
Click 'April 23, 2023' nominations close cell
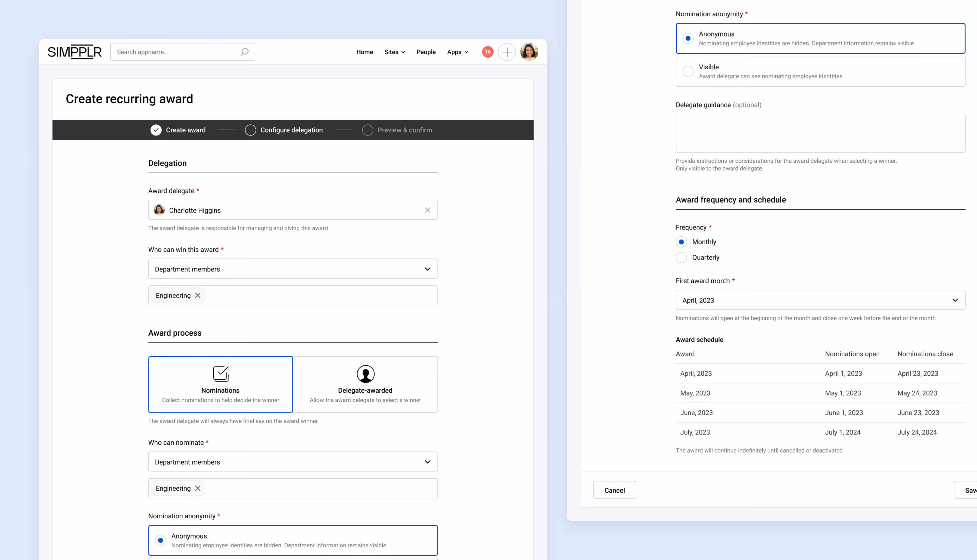[x=917, y=373]
